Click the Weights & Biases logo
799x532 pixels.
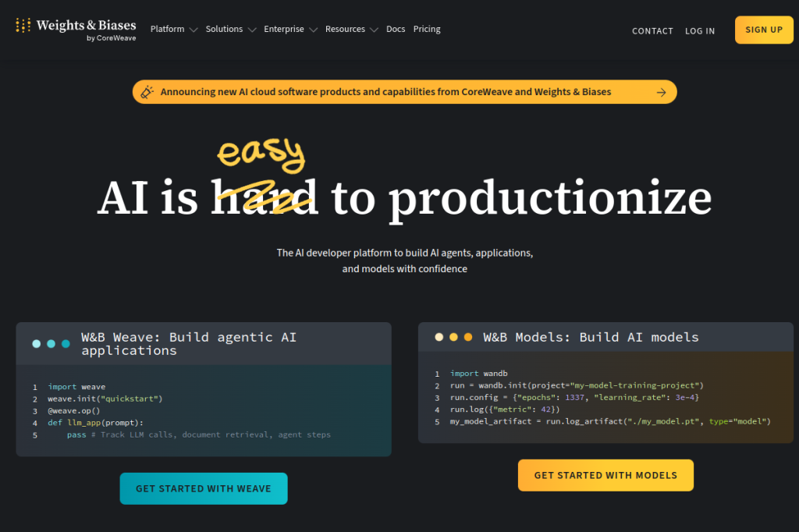point(76,29)
